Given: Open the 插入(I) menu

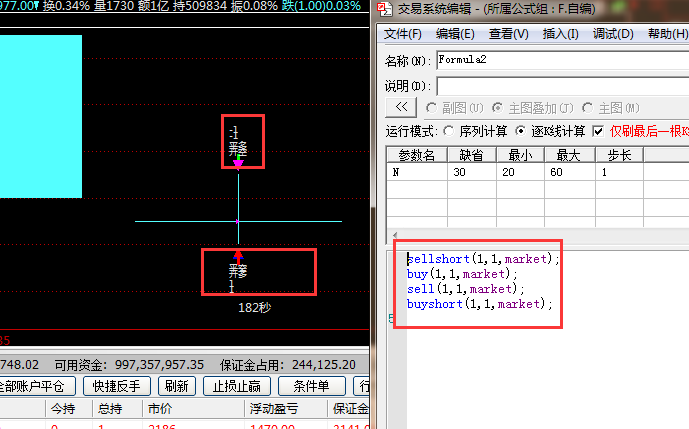Looking at the screenshot, I should coord(560,34).
